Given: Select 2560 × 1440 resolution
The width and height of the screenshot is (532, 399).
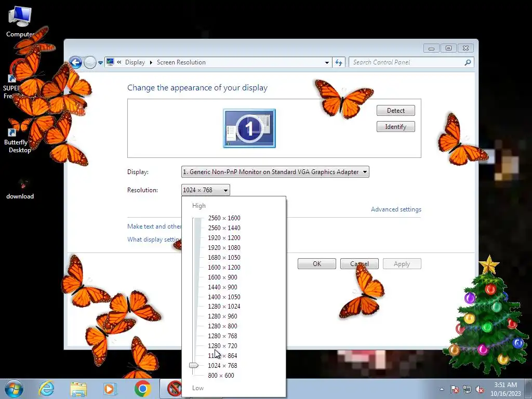Looking at the screenshot, I should (224, 228).
